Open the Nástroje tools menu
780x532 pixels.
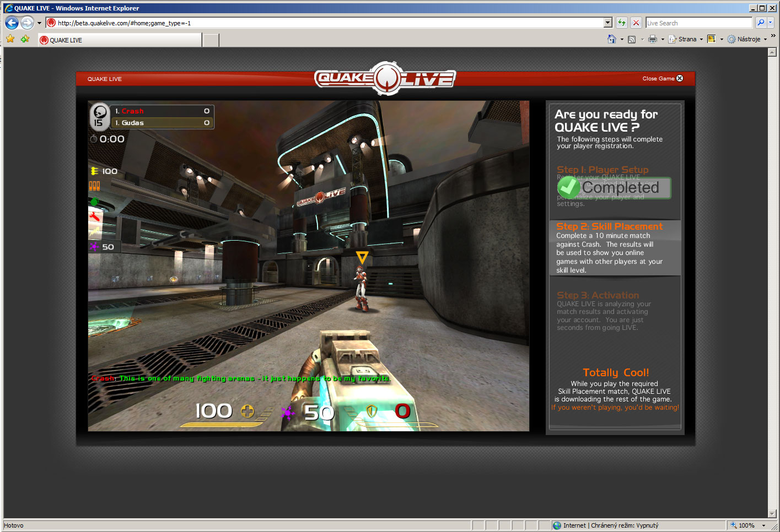coord(747,39)
